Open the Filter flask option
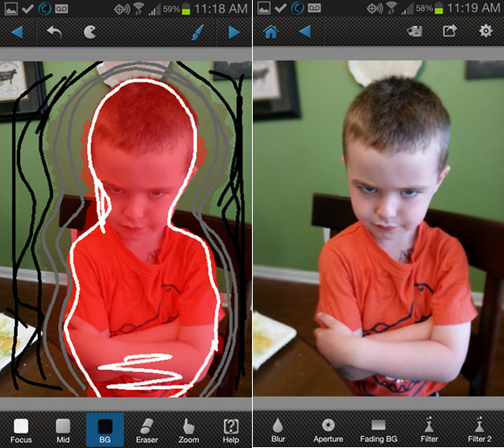This screenshot has height=448, width=504. [429, 430]
